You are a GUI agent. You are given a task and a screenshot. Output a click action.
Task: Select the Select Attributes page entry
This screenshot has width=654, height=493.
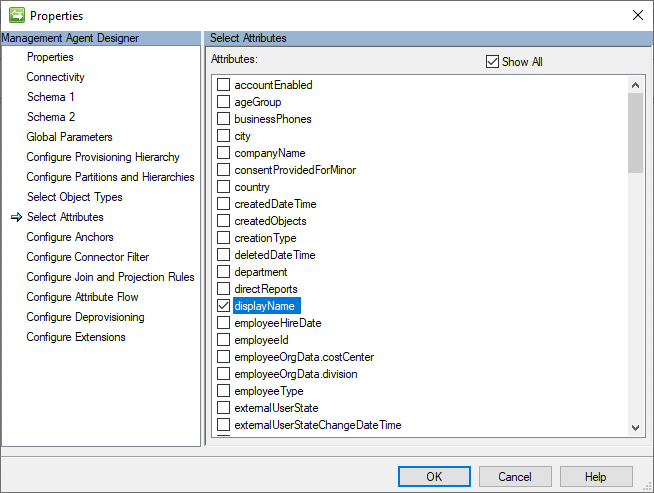(x=65, y=217)
